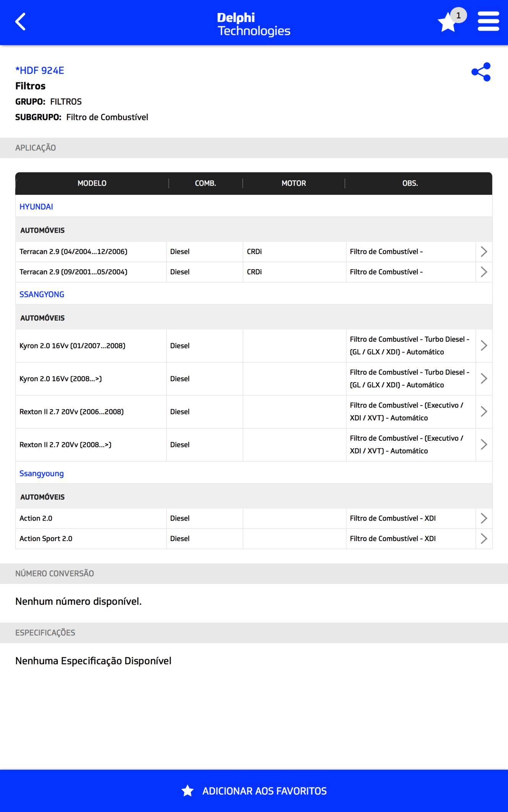508x812 pixels.
Task: Expand the Action Sport 2.0 row chevron
Action: (484, 539)
